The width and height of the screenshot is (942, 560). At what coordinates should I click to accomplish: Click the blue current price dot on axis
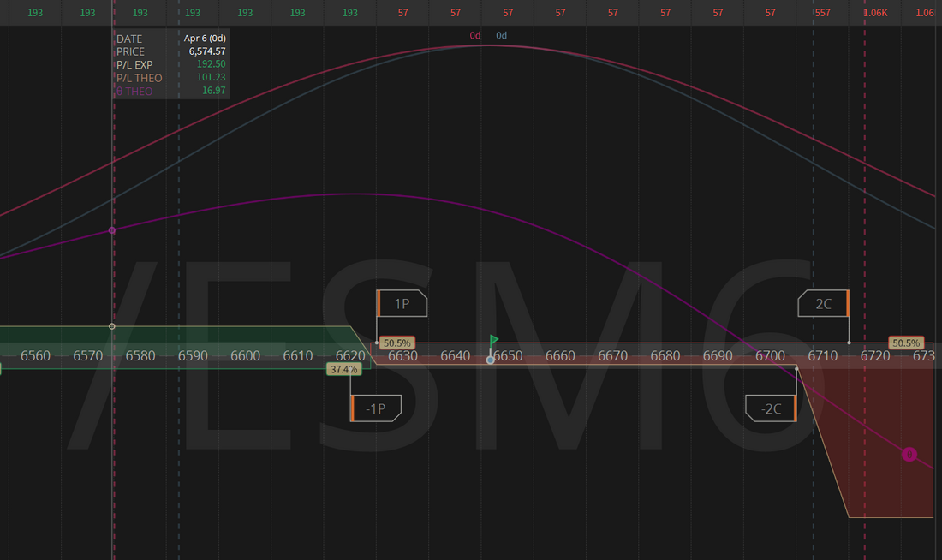(490, 360)
